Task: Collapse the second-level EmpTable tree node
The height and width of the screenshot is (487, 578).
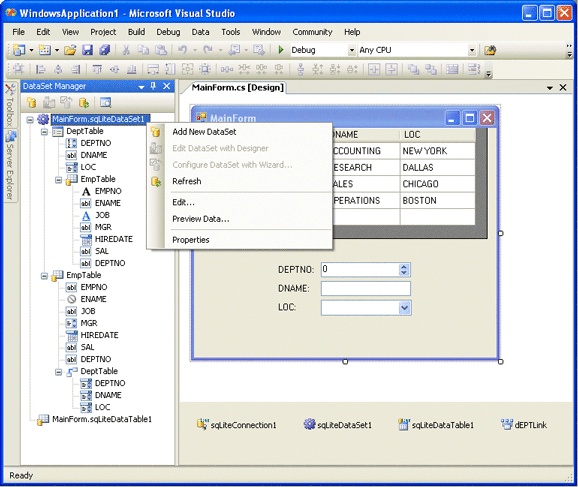Action: (x=44, y=276)
